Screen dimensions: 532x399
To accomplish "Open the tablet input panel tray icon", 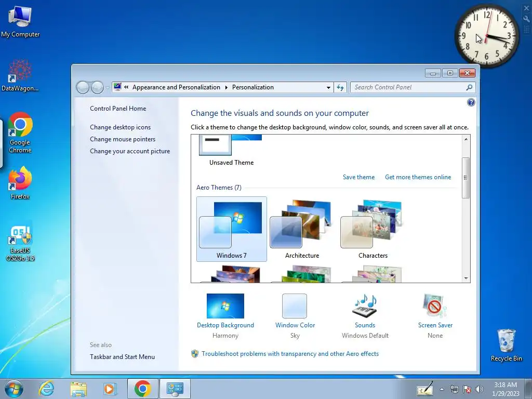I will tap(425, 389).
